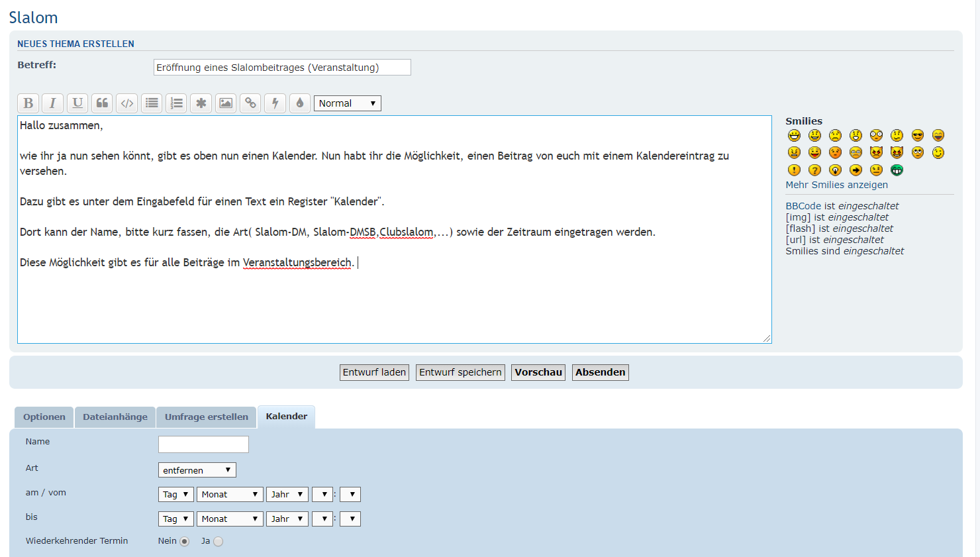Viewport: 980px width, 557px height.
Task: Switch to the Dateianhänge tab
Action: (115, 417)
